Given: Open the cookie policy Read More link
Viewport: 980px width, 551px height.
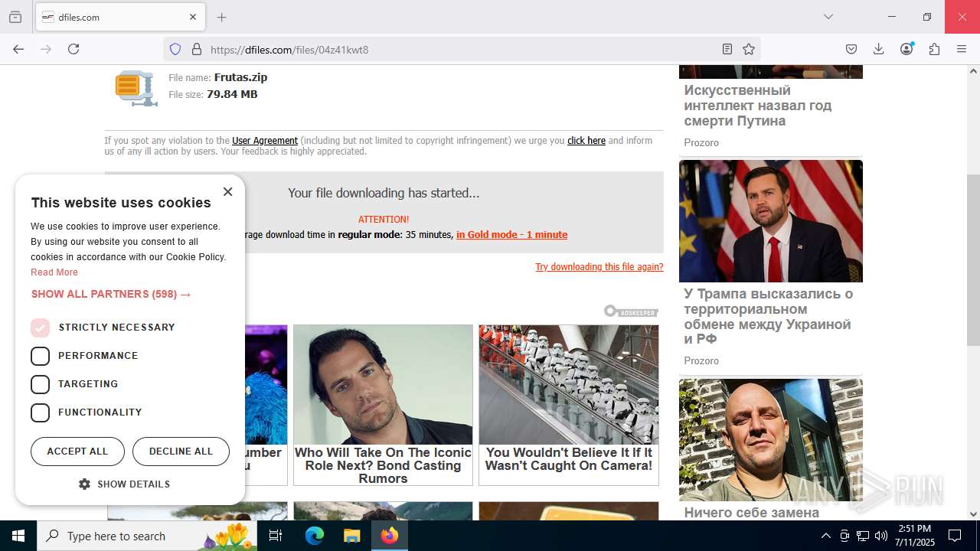Looking at the screenshot, I should coord(54,272).
